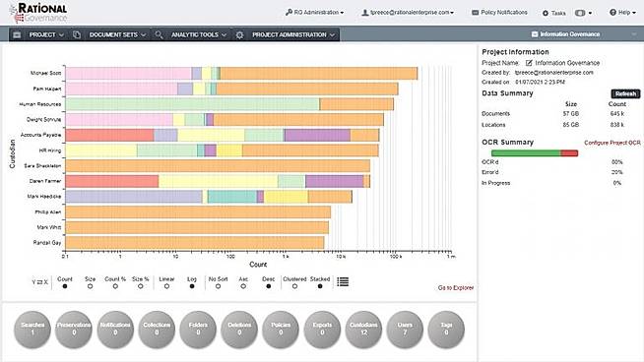Click the Policy Notifications envelope icon
This screenshot has width=644, height=362.
(x=476, y=13)
